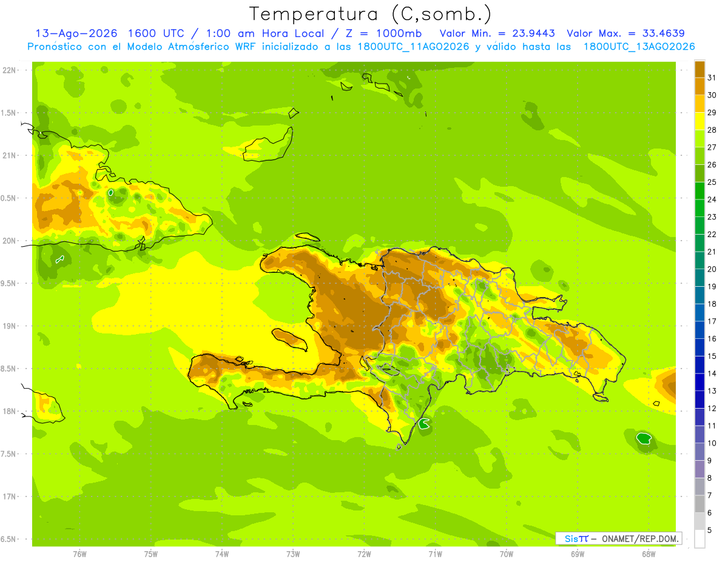This screenshot has width=728, height=562.
Task: Click the legend value "17"
Action: pos(712,321)
